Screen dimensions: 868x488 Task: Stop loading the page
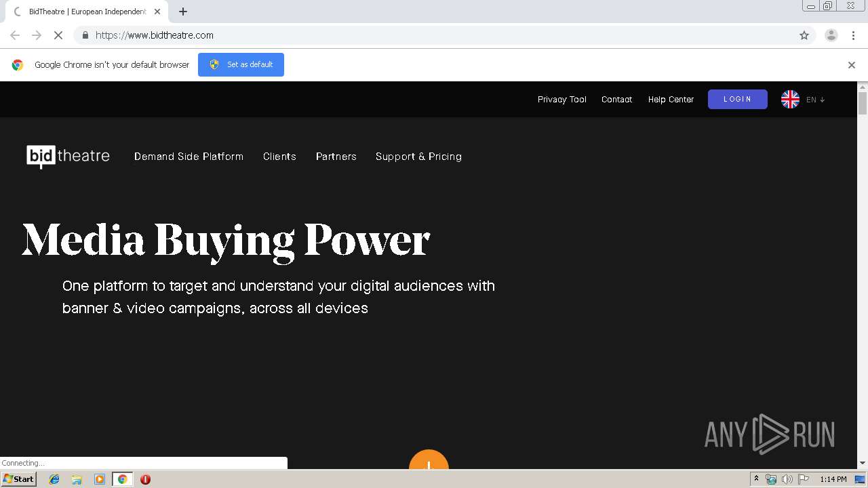(58, 35)
